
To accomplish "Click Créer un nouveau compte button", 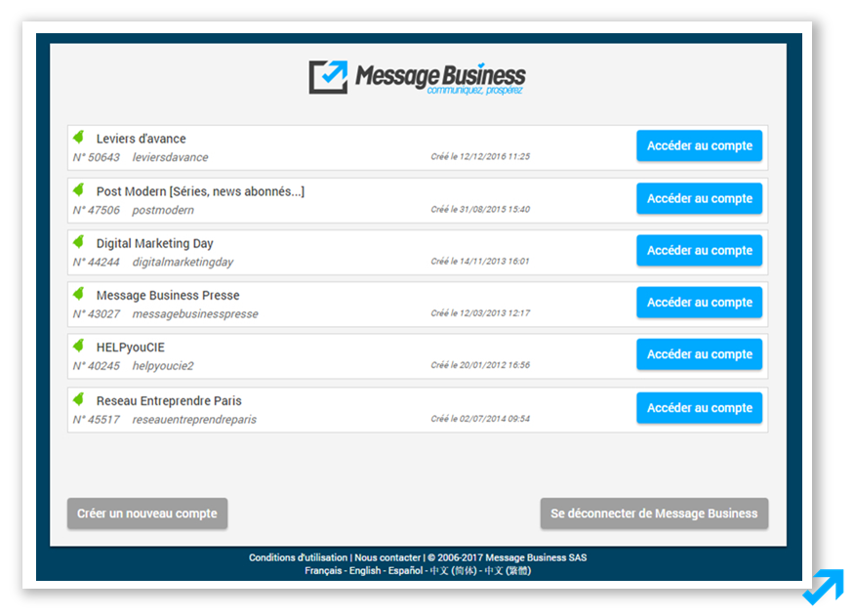I will [x=147, y=513].
